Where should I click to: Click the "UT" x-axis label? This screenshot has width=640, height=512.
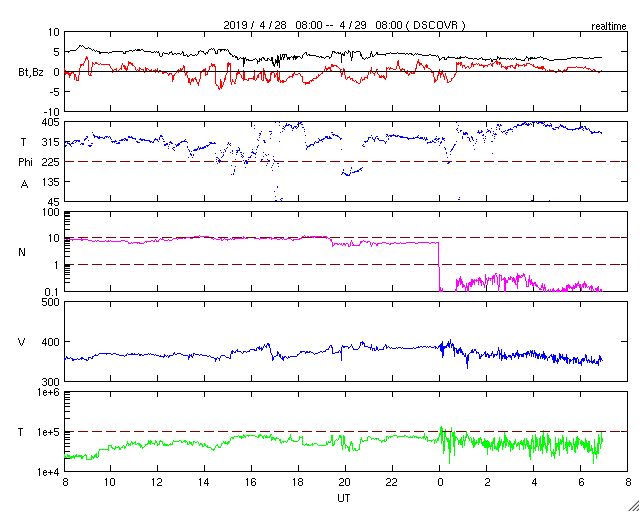344,498
